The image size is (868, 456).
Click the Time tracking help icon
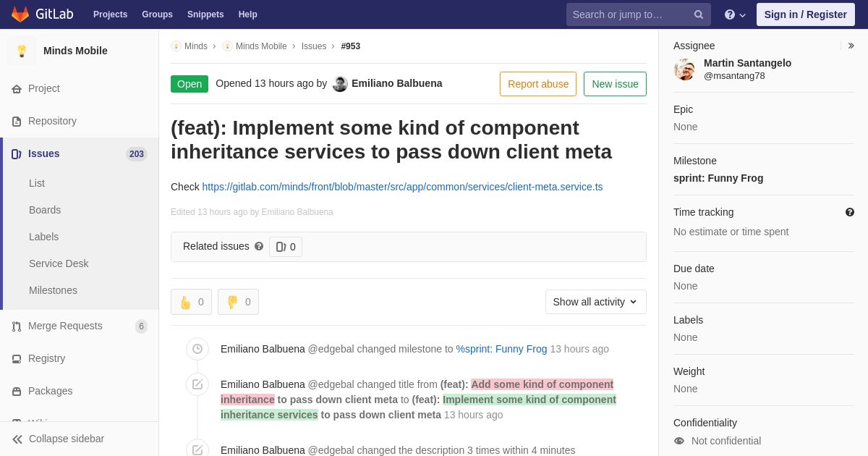coord(850,212)
